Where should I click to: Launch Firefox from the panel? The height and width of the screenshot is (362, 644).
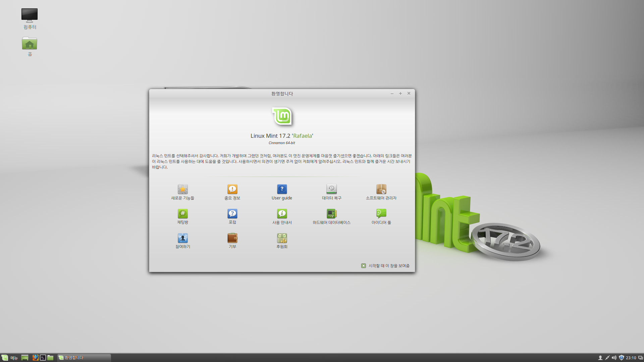click(x=35, y=358)
